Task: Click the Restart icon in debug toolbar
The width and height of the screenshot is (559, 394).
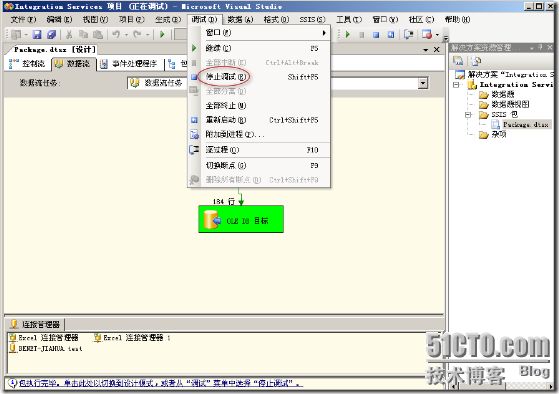Action: [x=391, y=35]
